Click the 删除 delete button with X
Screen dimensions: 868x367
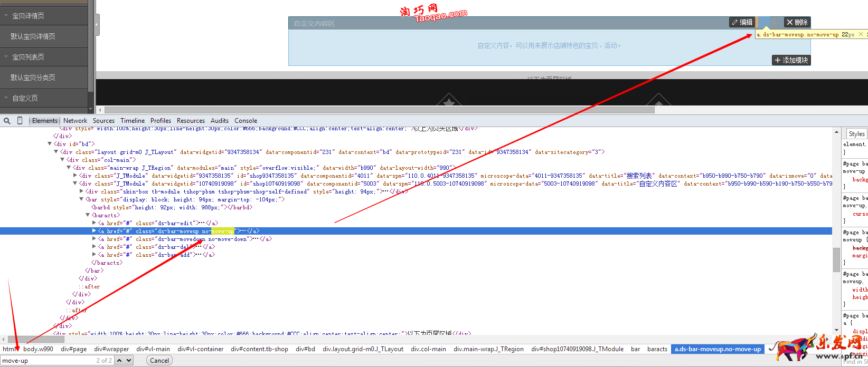click(x=797, y=22)
